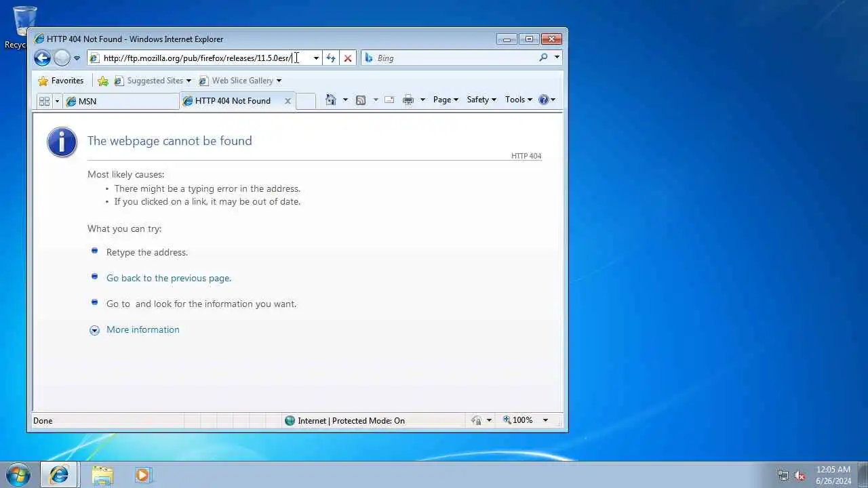This screenshot has height=488, width=868.
Task: Click the IE icon in window title bar
Action: pyautogui.click(x=39, y=39)
